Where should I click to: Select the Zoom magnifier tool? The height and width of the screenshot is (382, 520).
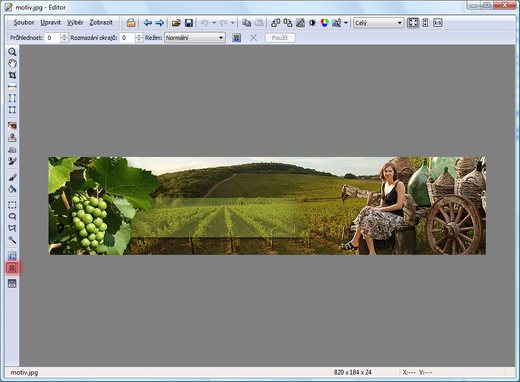(x=12, y=52)
